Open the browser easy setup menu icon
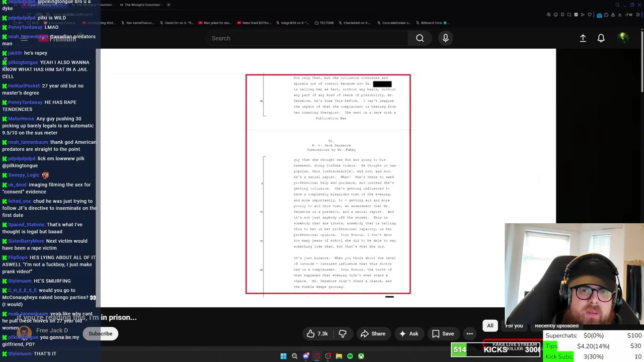Viewport: 644px width, 362px height. click(x=638, y=15)
